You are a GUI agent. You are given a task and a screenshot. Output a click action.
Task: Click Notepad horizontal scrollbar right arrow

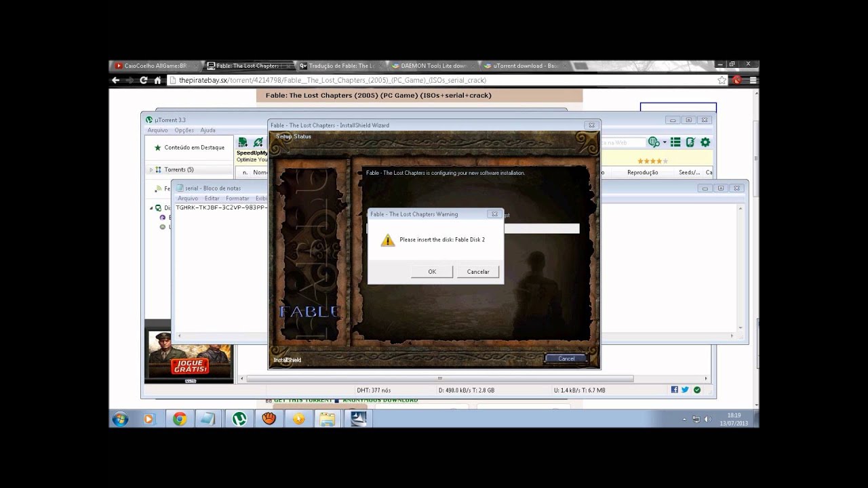pyautogui.click(x=732, y=335)
